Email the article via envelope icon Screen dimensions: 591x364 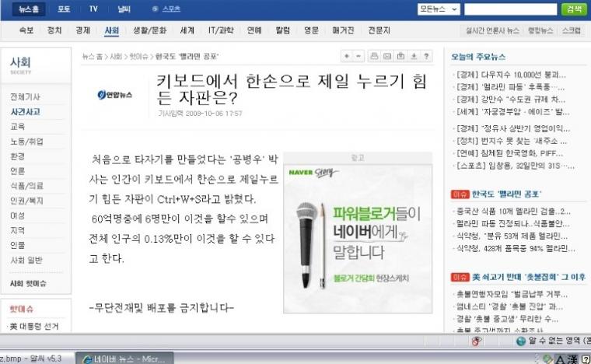[387, 57]
